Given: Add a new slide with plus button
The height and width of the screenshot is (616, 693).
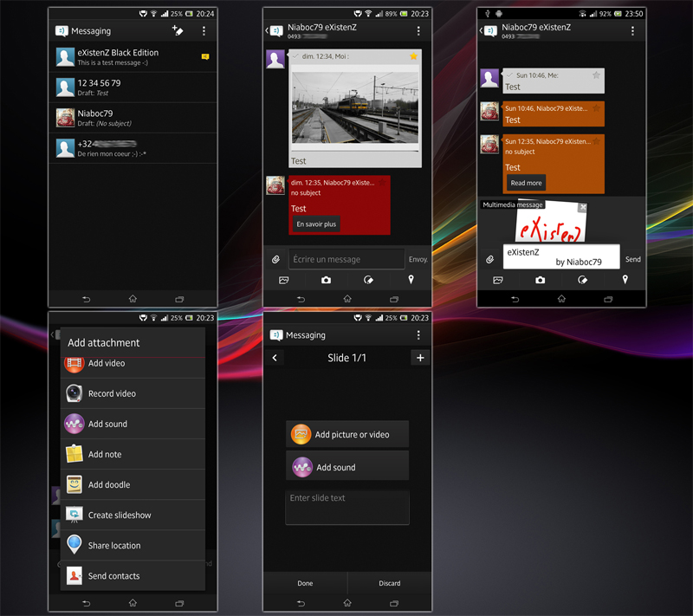Looking at the screenshot, I should [420, 358].
